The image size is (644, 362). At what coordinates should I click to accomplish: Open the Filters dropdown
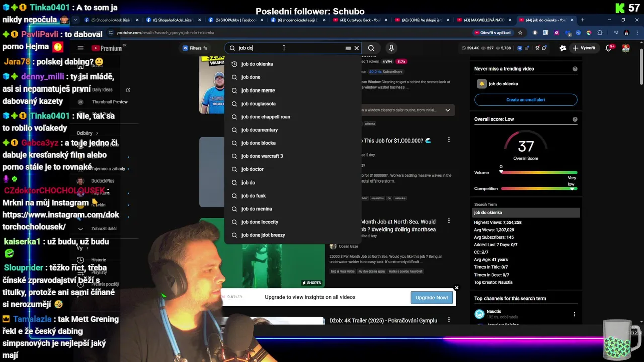tap(195, 48)
